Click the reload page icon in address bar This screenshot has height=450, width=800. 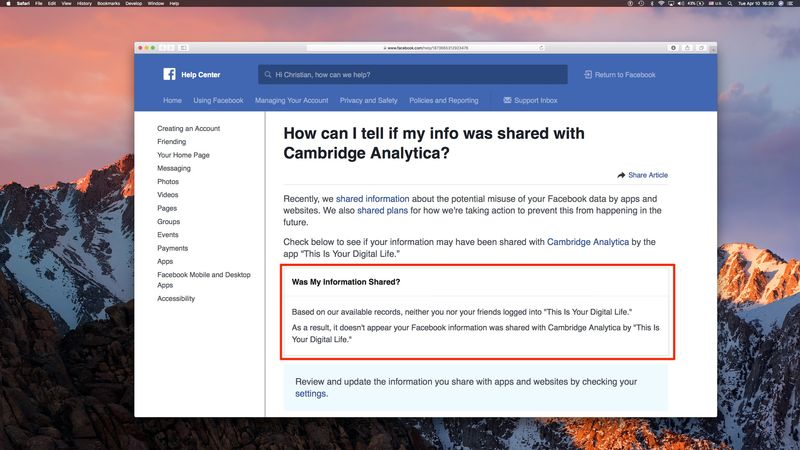541,48
